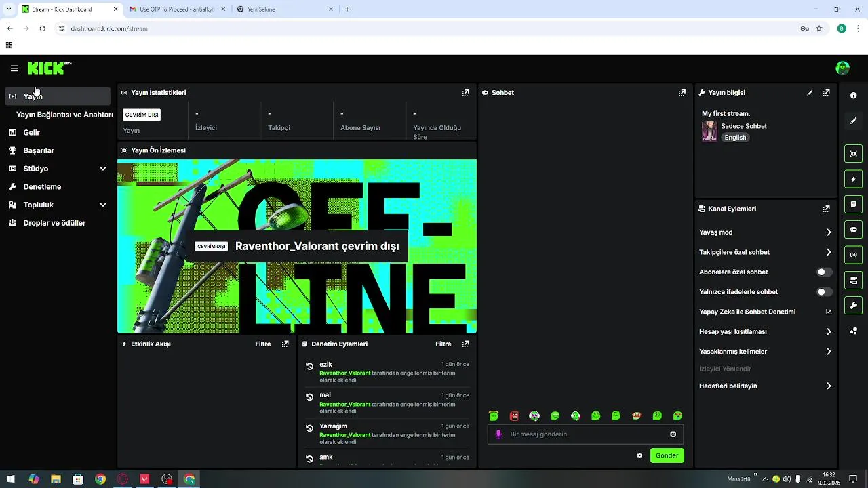
Task: Click Raventhor_Valorant link in the 'ezik' entry
Action: (345, 373)
